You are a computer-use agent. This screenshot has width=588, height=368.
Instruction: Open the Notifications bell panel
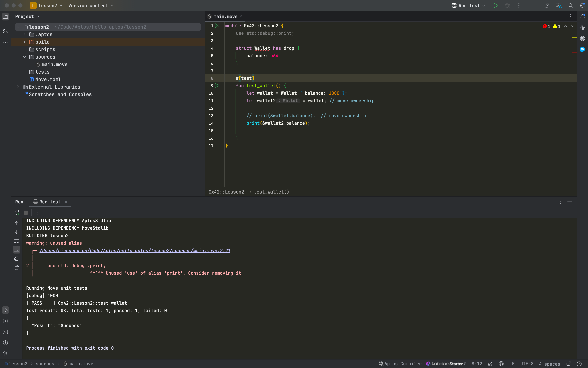click(x=582, y=17)
